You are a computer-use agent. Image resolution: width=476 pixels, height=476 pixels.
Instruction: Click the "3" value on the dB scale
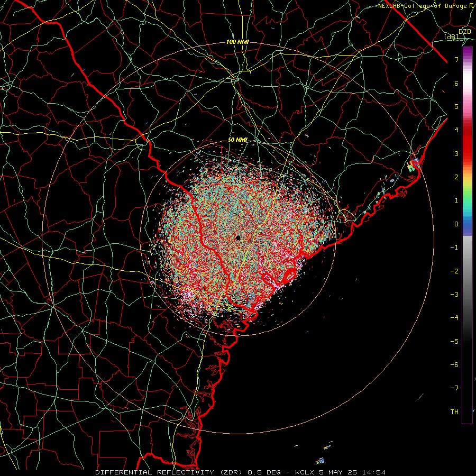click(456, 153)
